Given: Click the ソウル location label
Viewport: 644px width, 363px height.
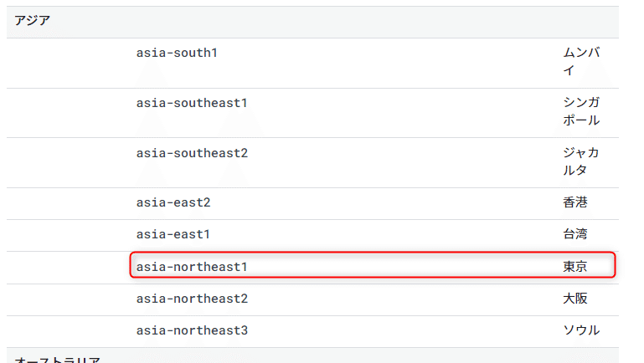Looking at the screenshot, I should (581, 330).
